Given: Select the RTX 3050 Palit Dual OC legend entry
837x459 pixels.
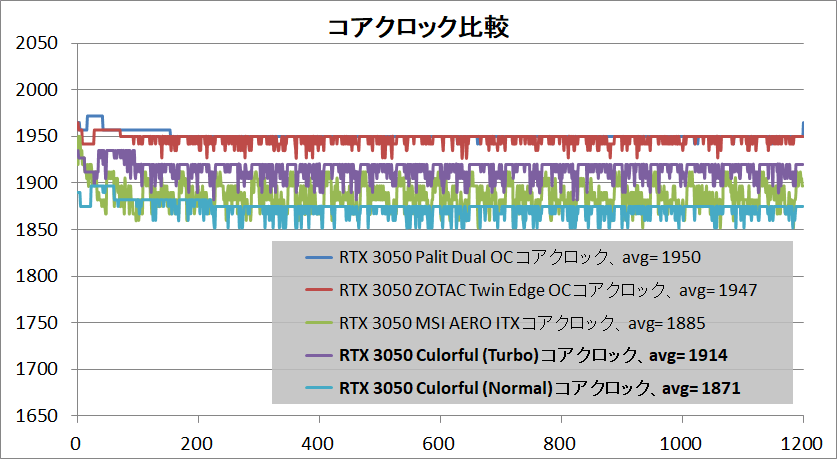Looking at the screenshot, I should tap(503, 257).
